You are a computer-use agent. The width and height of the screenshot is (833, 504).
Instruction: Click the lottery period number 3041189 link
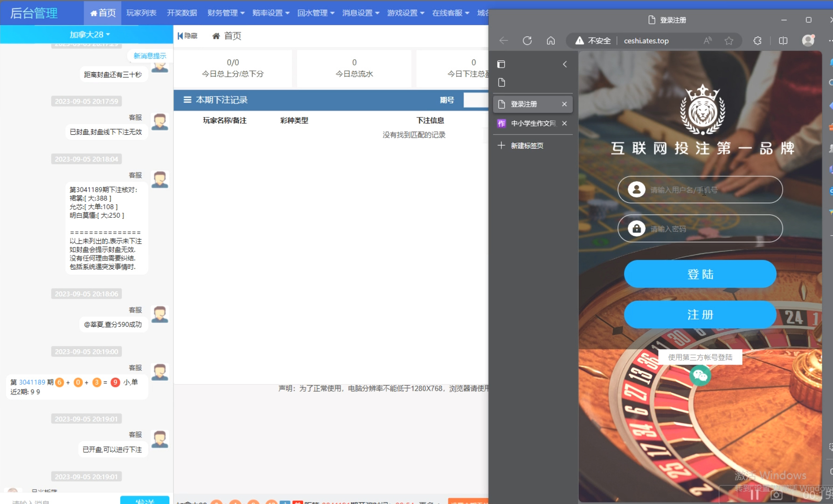(x=32, y=382)
